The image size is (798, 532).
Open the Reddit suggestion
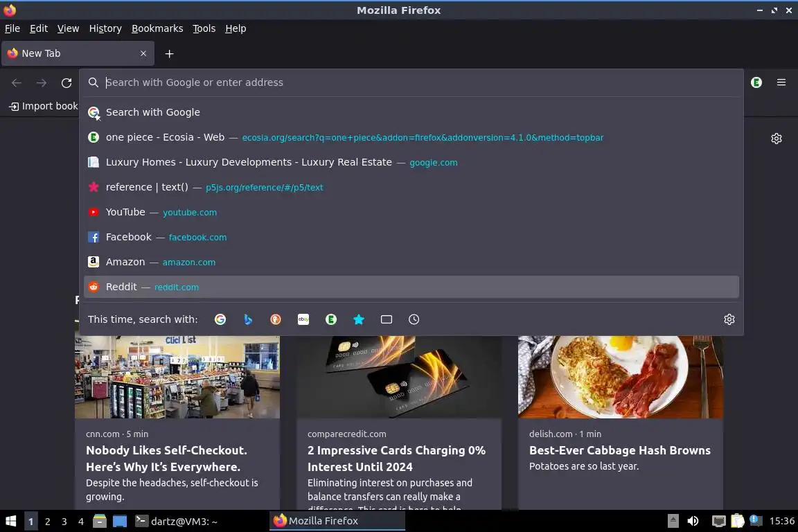point(411,287)
